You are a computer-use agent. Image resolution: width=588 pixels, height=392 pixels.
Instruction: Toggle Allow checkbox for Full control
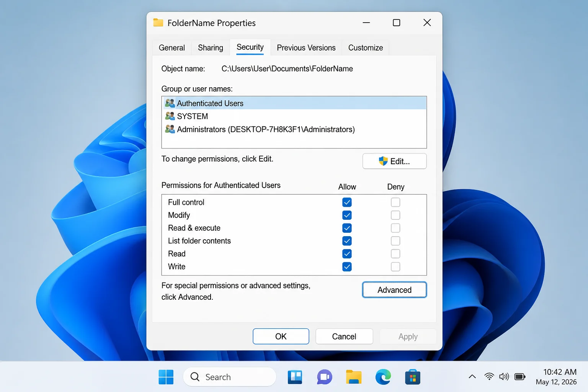pos(347,202)
